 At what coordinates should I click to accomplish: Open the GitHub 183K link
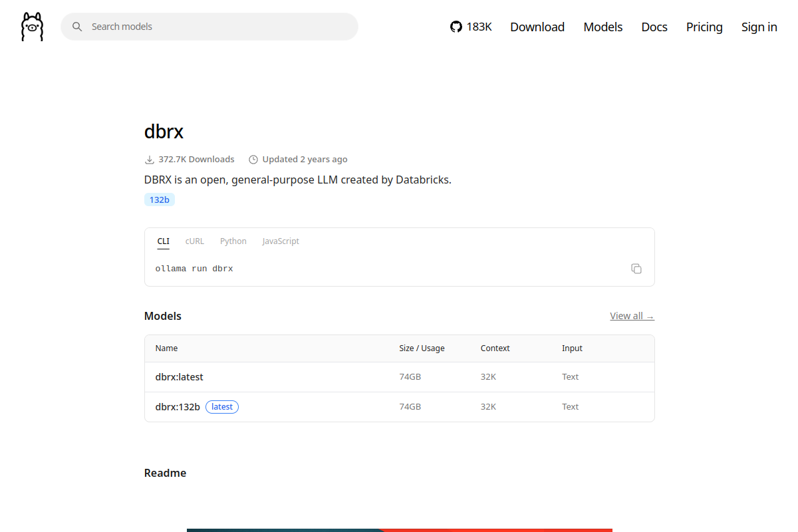click(471, 27)
